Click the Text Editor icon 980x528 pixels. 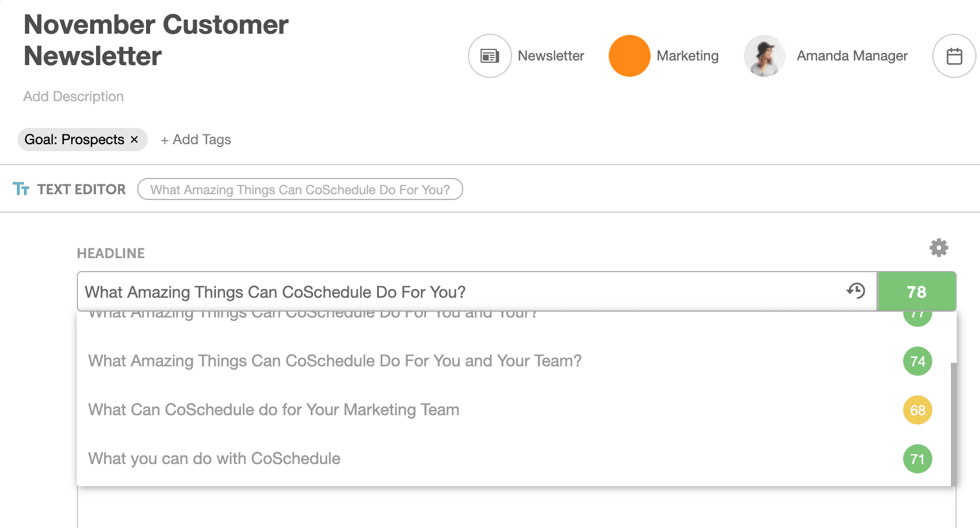(21, 189)
